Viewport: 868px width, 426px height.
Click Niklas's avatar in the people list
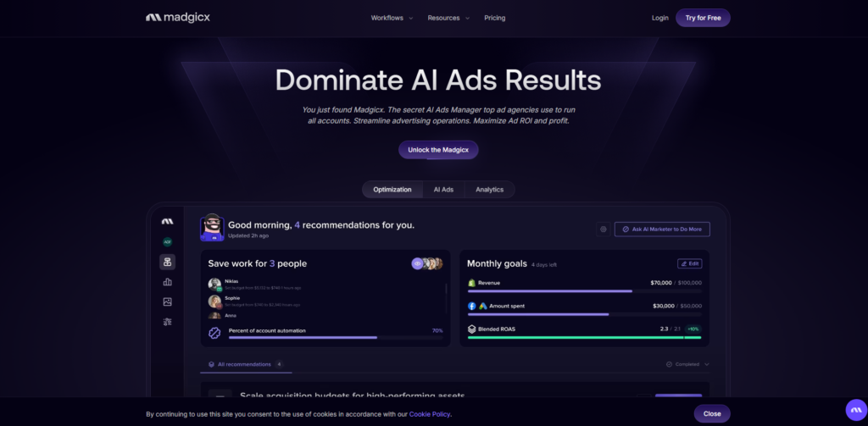click(214, 285)
